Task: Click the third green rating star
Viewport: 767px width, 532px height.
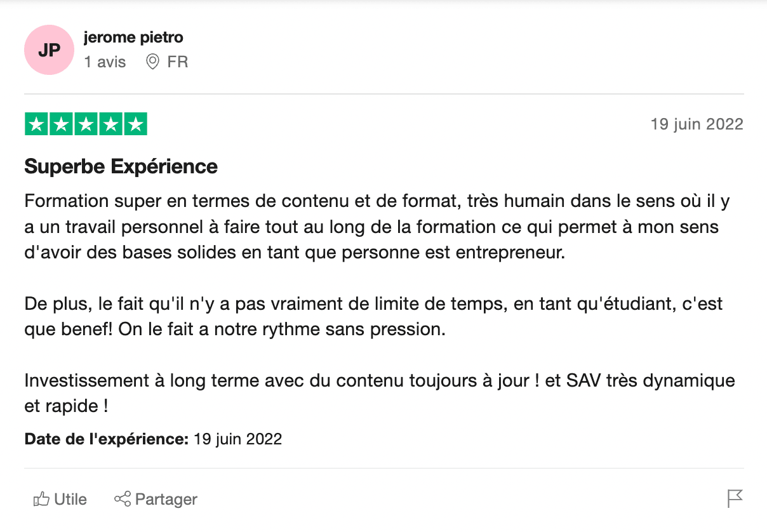Action: [x=86, y=124]
